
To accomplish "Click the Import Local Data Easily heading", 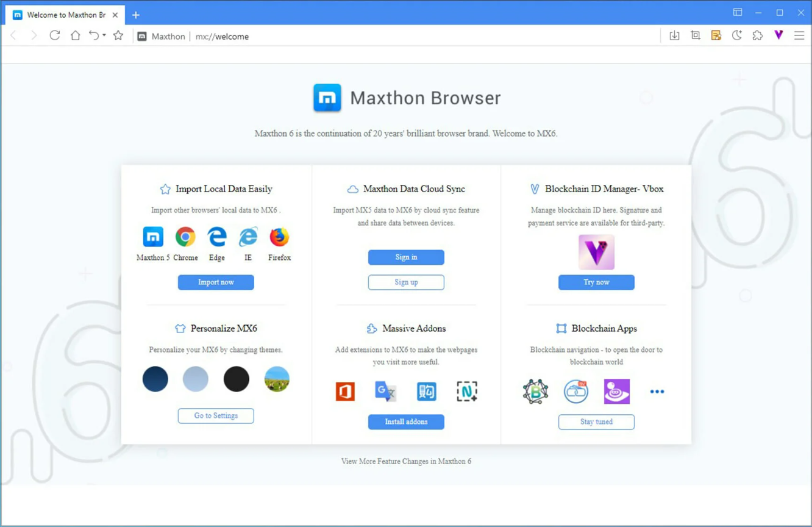I will tap(224, 189).
